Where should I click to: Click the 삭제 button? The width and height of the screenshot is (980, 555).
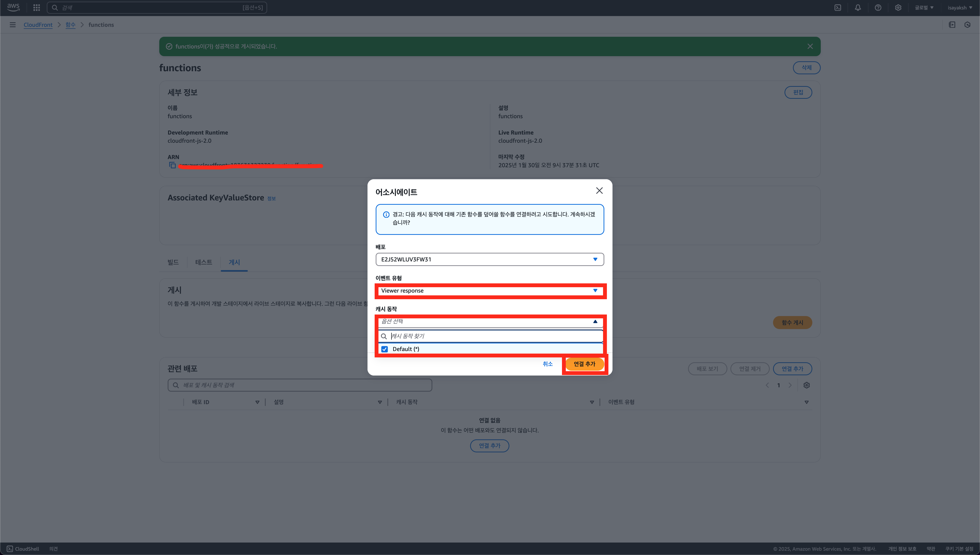click(x=806, y=67)
